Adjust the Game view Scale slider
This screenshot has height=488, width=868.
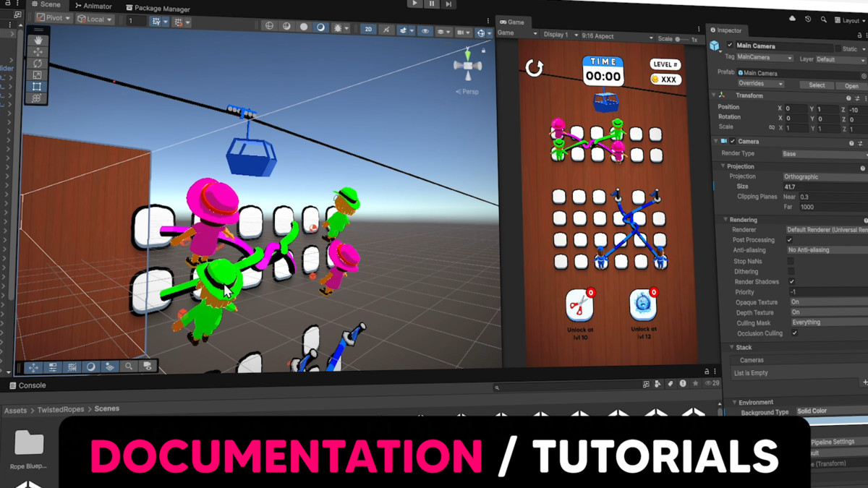(682, 39)
